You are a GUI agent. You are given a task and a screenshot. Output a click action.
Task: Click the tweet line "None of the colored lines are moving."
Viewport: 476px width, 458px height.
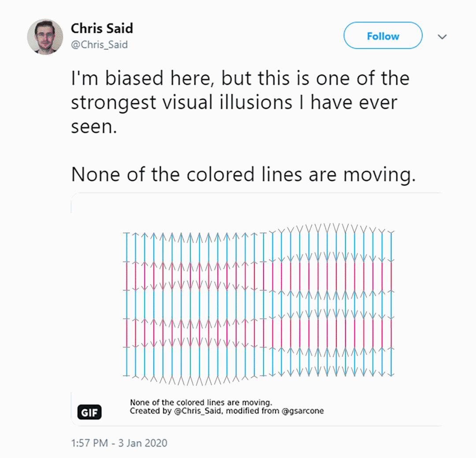[243, 175]
